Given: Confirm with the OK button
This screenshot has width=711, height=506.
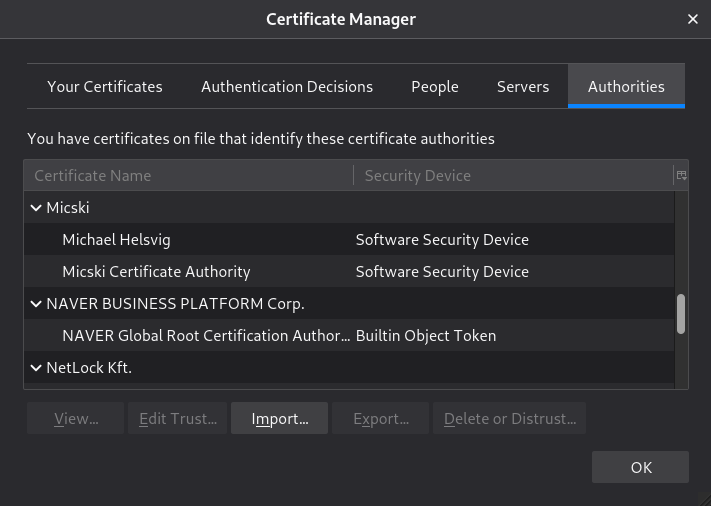Looking at the screenshot, I should coord(640,467).
